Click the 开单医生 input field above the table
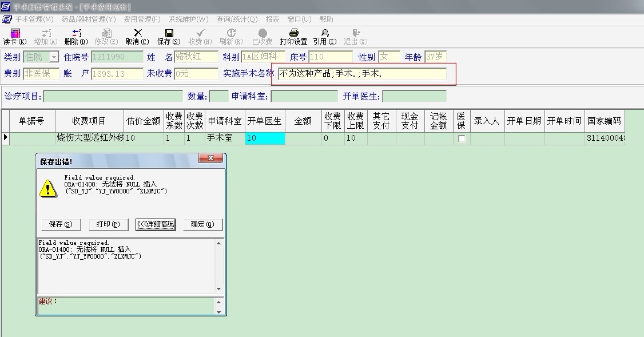Image resolution: width=644 pixels, height=337 pixels. (x=415, y=97)
